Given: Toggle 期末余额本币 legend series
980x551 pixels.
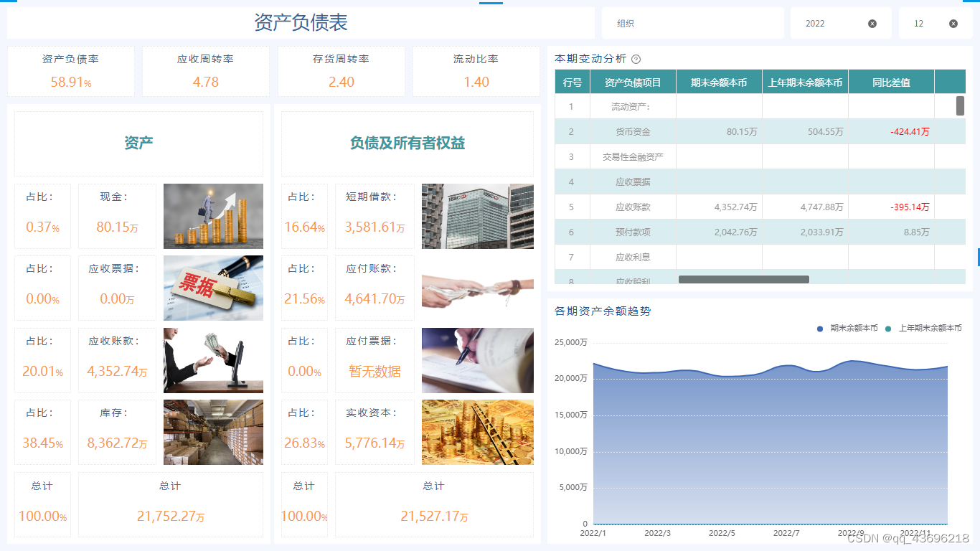Looking at the screenshot, I should click(x=847, y=328).
